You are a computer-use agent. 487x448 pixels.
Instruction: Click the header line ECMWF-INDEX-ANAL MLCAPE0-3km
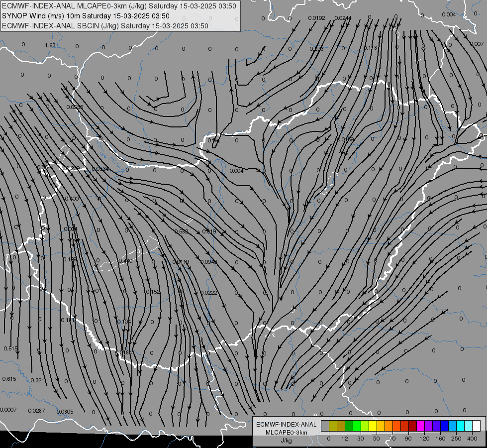point(119,6)
